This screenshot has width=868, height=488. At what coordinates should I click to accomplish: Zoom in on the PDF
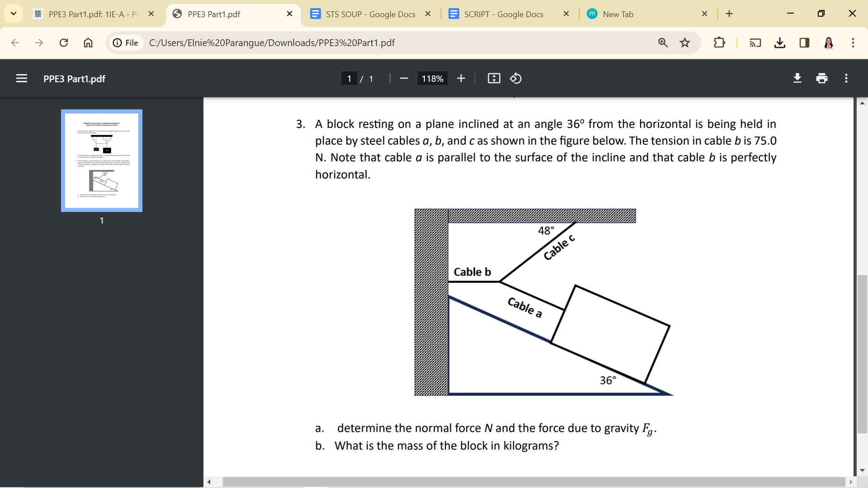[x=461, y=79]
